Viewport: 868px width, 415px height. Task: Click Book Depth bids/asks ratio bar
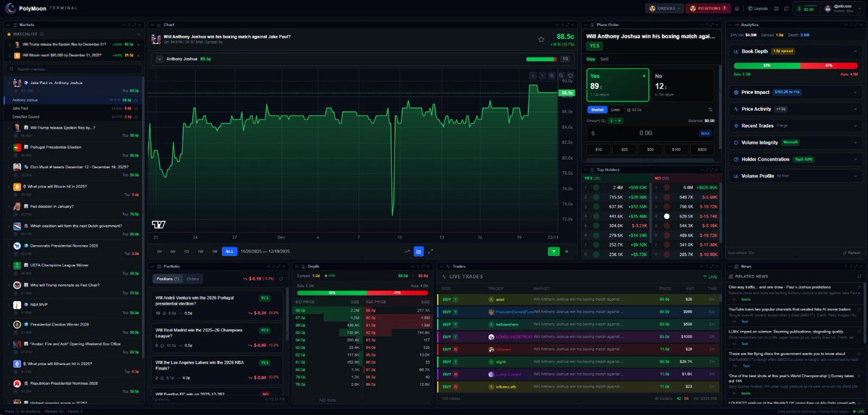point(796,65)
